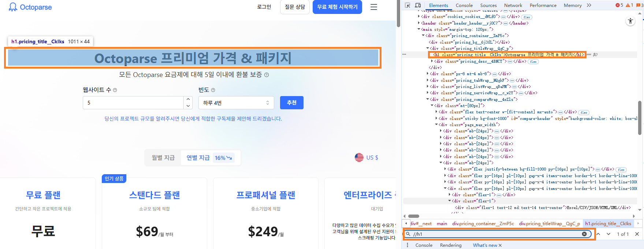Click the red error count icon

[618, 5]
